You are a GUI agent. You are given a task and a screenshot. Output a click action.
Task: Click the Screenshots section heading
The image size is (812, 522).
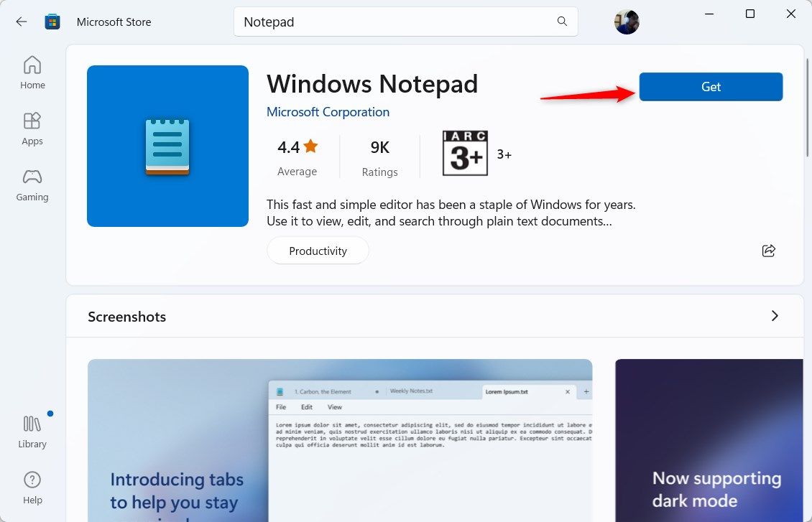[127, 317]
